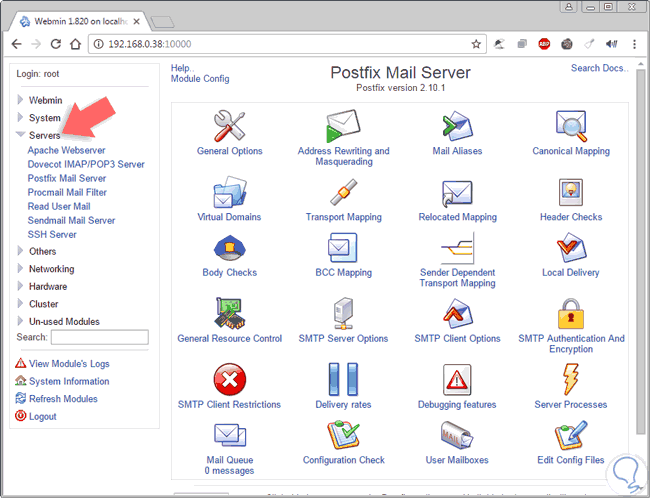The image size is (650, 498).
Task: Open the Header Checks icon
Action: pyautogui.click(x=571, y=192)
